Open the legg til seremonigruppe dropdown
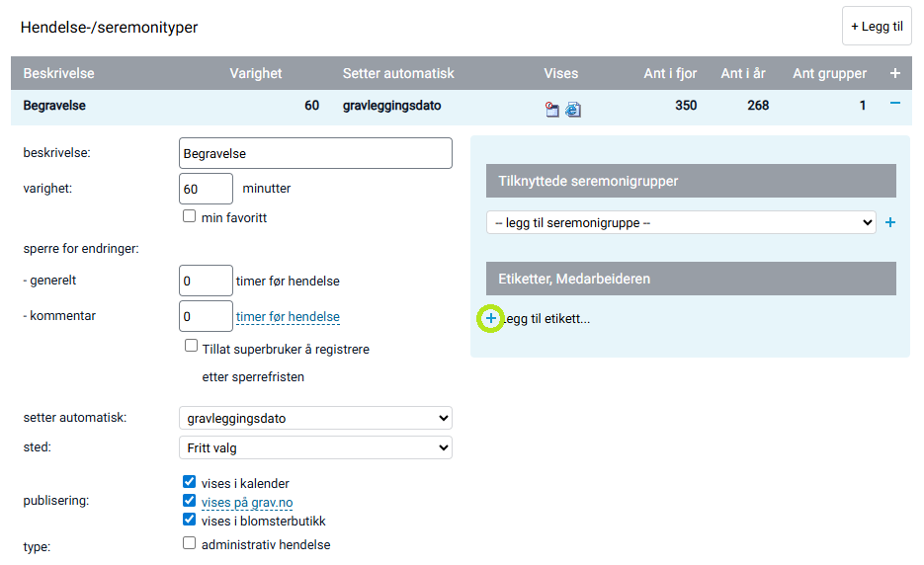924x565 pixels. (680, 223)
